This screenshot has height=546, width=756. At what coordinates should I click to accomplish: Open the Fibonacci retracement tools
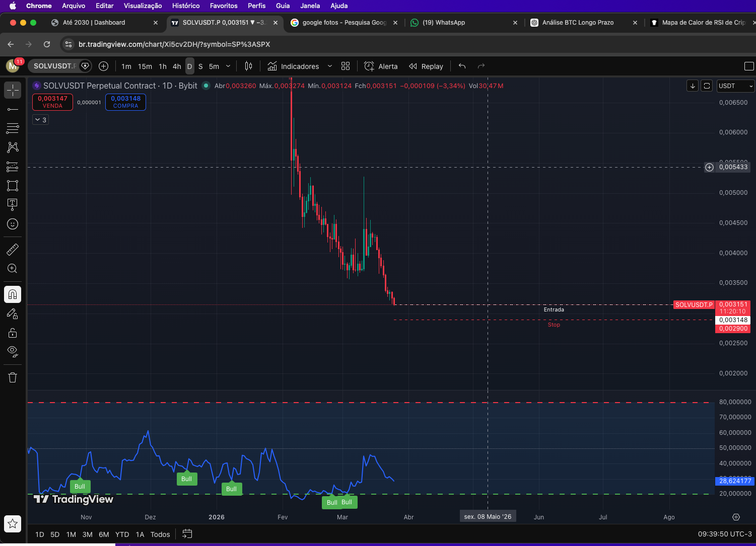coord(13,128)
